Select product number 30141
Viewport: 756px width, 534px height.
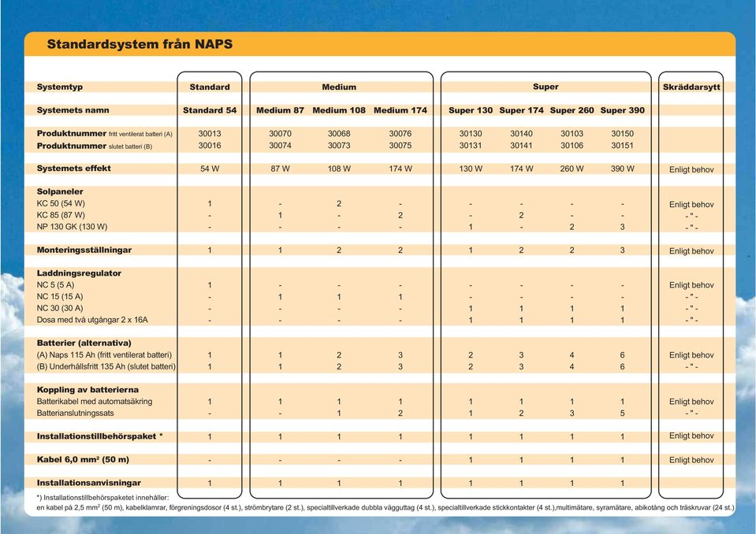[521, 146]
